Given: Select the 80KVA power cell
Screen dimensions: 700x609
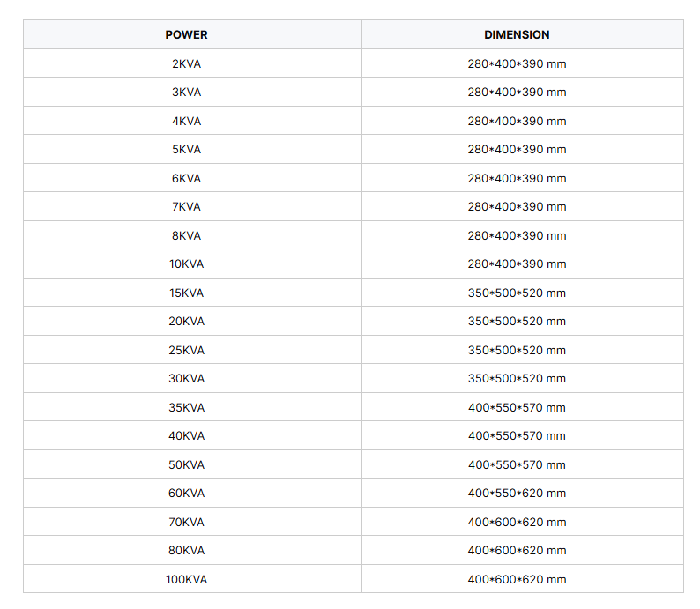Looking at the screenshot, I should (186, 551).
